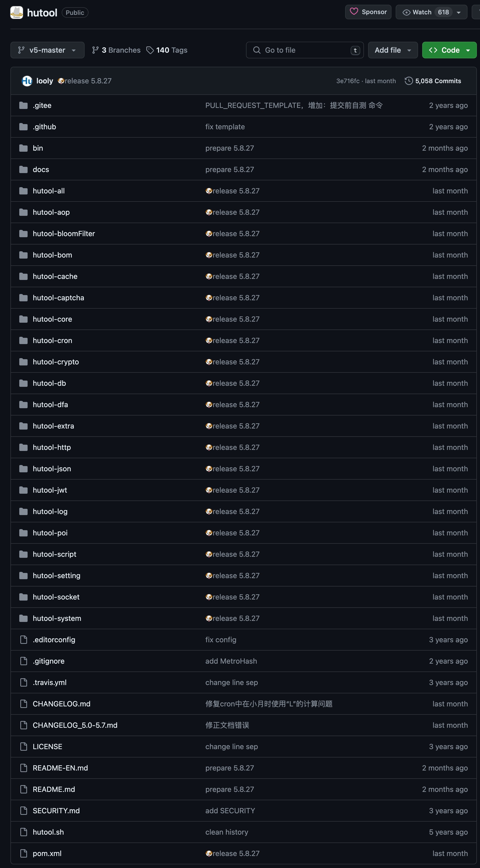Open the CHANGELOG.md file
The width and height of the screenshot is (480, 868).
pyautogui.click(x=62, y=704)
